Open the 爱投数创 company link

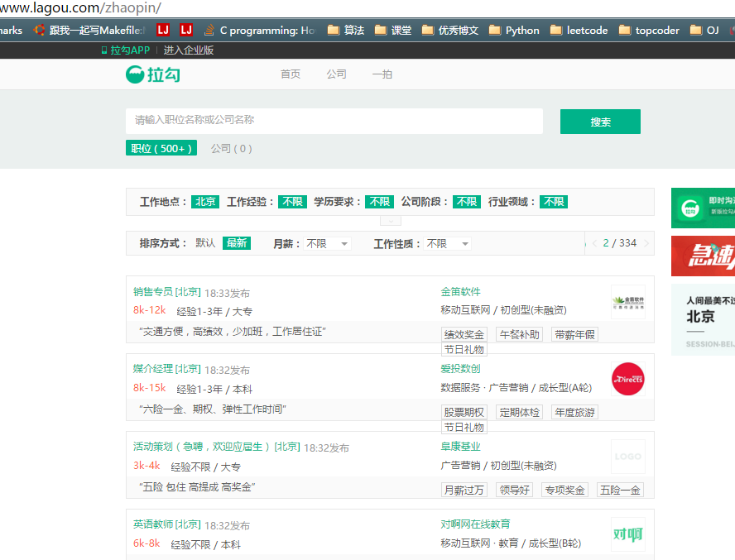click(460, 368)
